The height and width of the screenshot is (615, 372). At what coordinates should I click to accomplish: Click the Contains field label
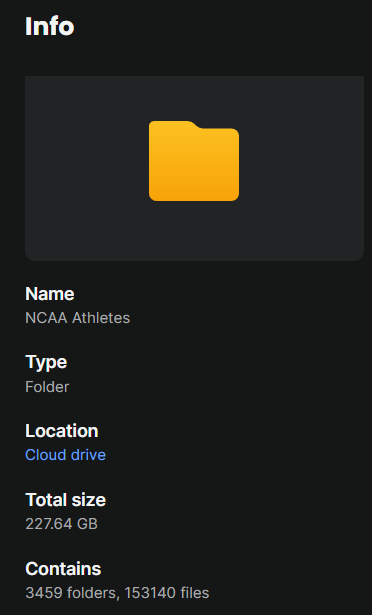pyautogui.click(x=63, y=569)
